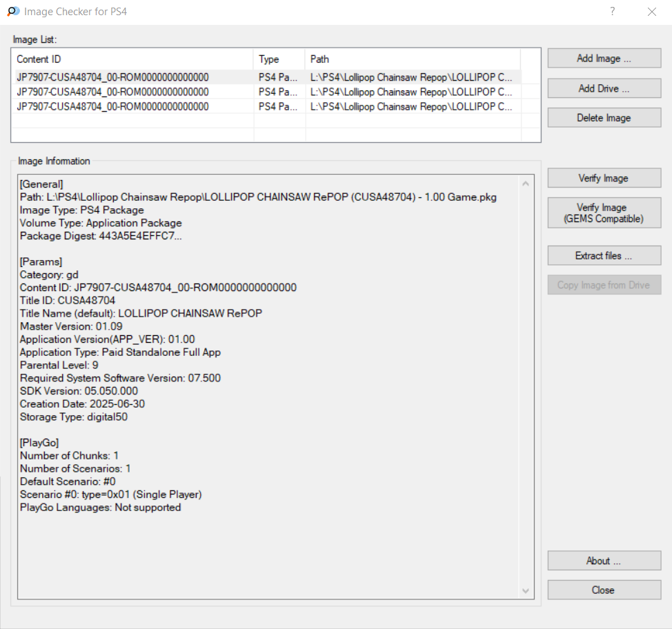This screenshot has width=672, height=629.
Task: Click the Number of Scenarios: 1 line
Action: point(75,468)
